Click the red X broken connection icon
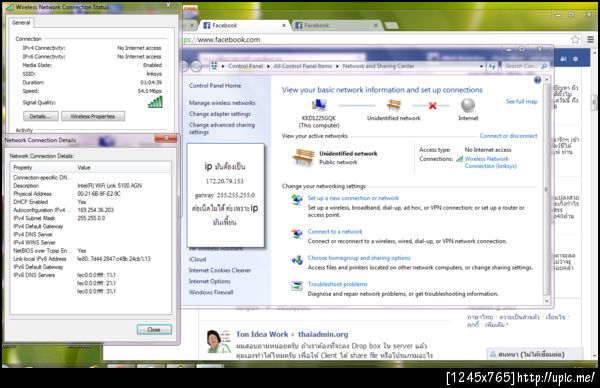Image resolution: width=600 pixels, height=388 pixels. coord(432,105)
